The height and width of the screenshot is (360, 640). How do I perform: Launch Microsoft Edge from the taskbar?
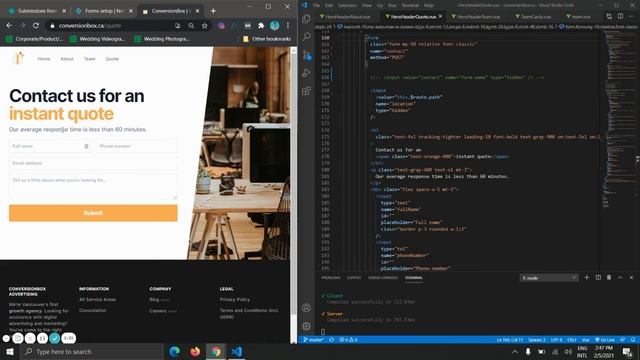coord(175,351)
